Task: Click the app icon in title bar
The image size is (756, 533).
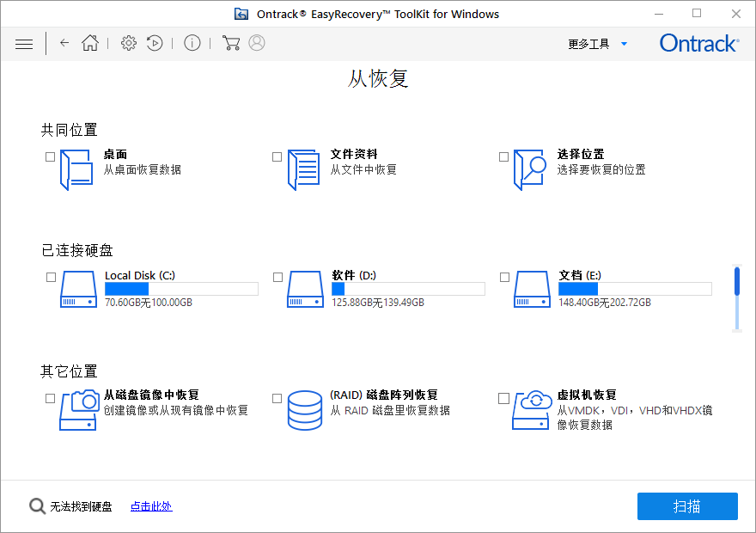Action: 241,14
